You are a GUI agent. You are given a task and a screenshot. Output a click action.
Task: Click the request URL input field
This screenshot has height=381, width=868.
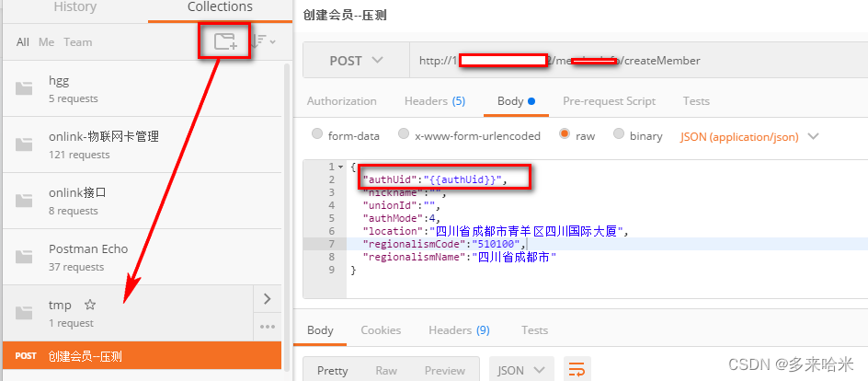point(638,61)
